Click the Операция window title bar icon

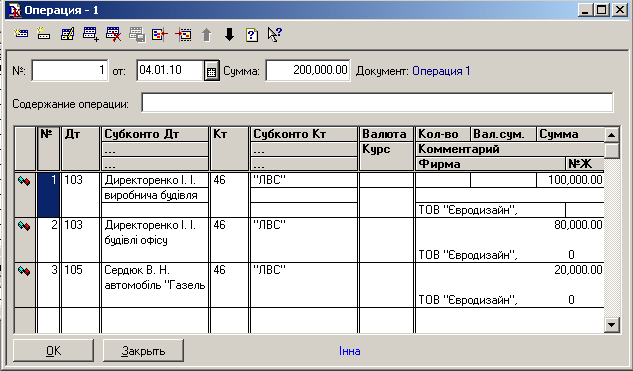[15, 10]
